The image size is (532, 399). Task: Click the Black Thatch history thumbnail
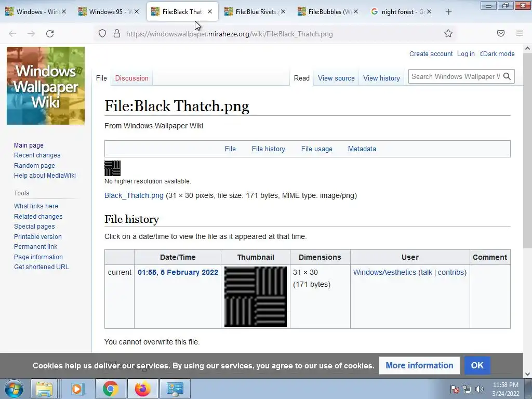point(256,297)
